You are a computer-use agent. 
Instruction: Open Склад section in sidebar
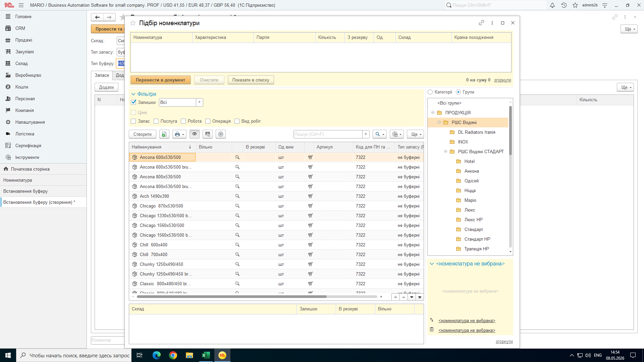click(x=21, y=63)
